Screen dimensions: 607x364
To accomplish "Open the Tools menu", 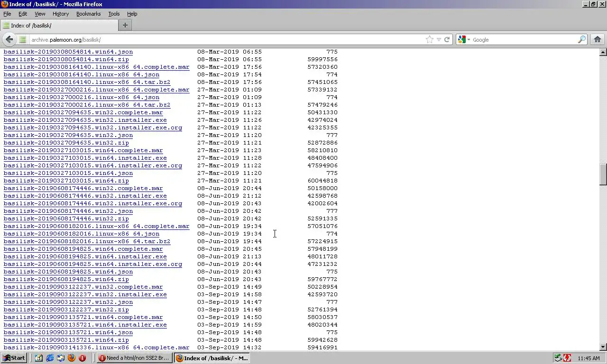I will [x=114, y=14].
